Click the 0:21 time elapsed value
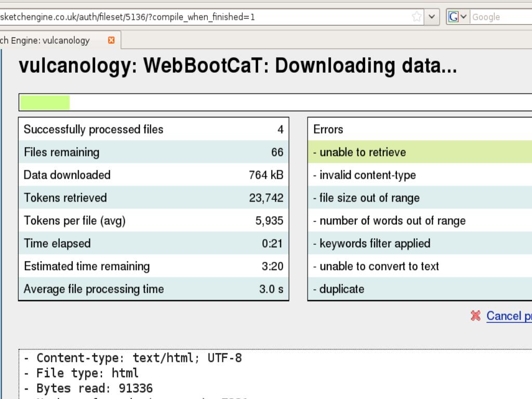 click(x=272, y=243)
